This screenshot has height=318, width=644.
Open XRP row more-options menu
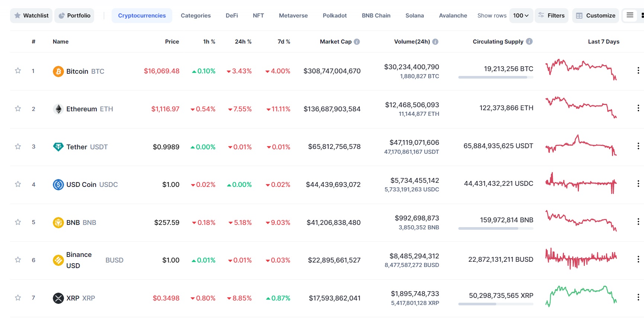638,298
